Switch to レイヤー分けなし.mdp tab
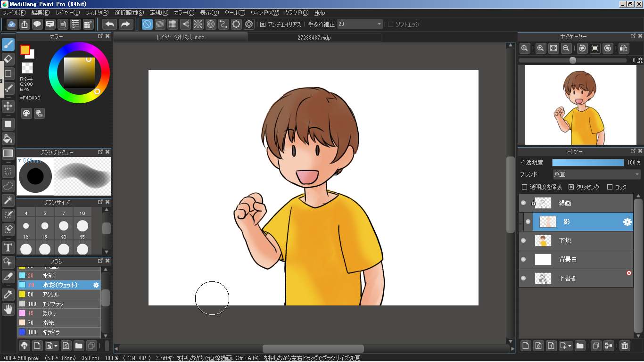Viewport: 644px width, 362px height. [181, 37]
